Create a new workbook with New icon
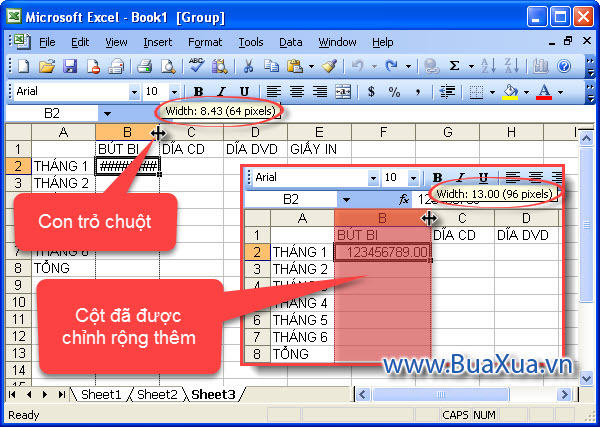Viewport: 600px width, 427px height. [x=24, y=67]
